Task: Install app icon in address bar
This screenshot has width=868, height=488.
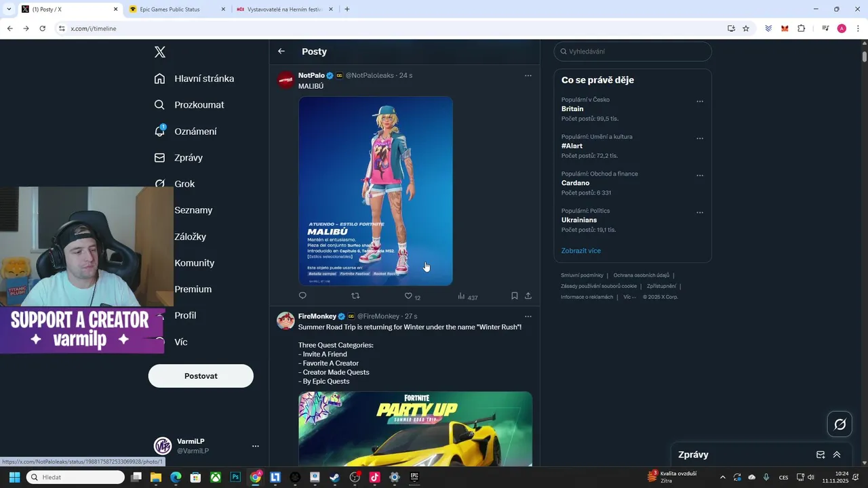Action: [x=731, y=28]
